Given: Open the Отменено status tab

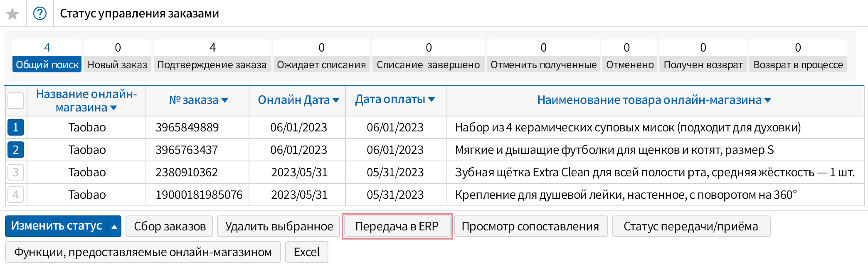Looking at the screenshot, I should [629, 64].
